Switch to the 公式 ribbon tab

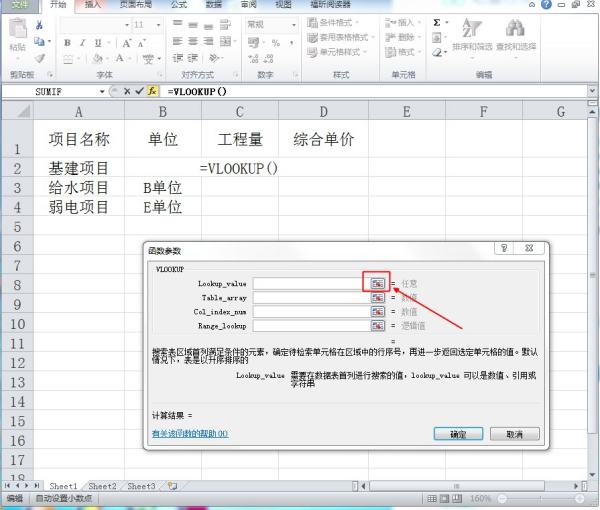tap(178, 5)
